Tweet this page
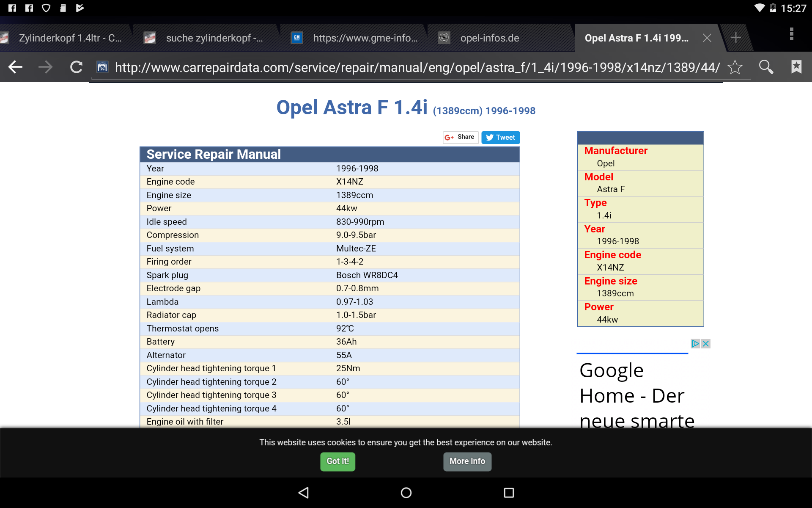This screenshot has width=812, height=508. [x=500, y=137]
